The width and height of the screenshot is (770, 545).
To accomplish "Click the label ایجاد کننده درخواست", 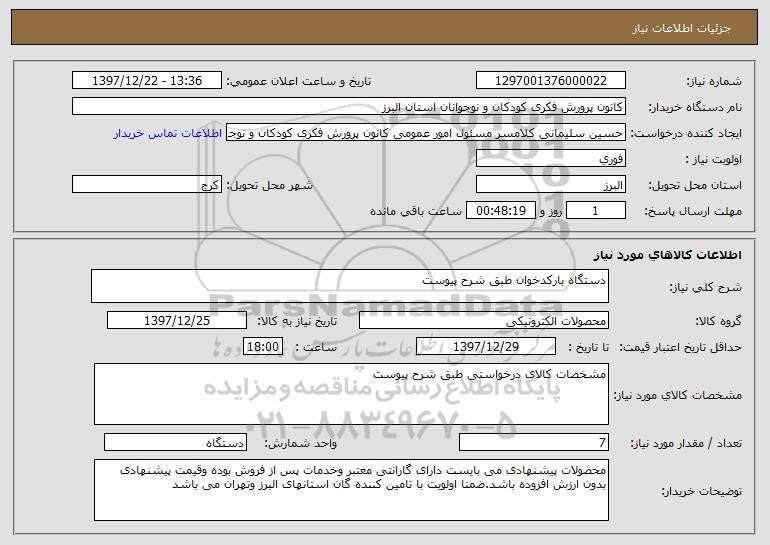I will click(686, 134).
